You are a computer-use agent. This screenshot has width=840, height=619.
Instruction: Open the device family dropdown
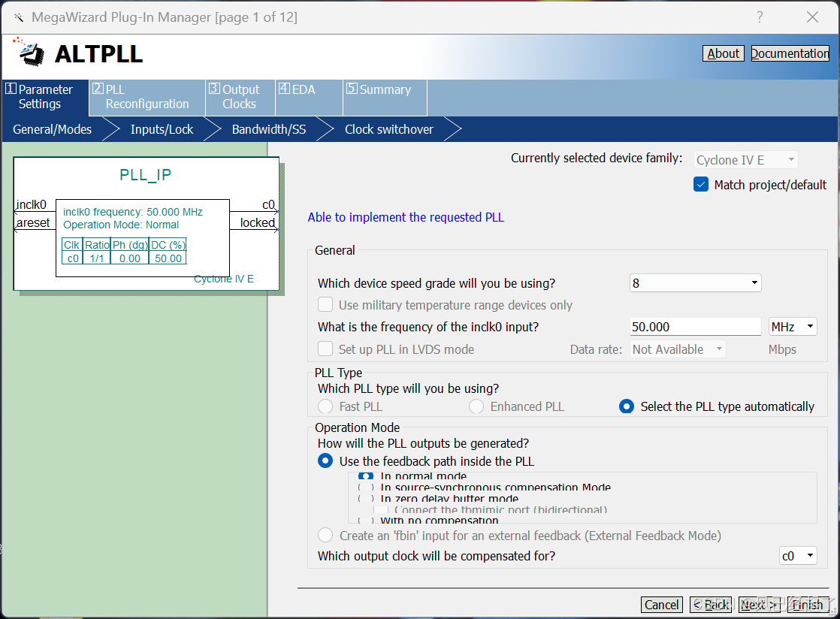[746, 159]
